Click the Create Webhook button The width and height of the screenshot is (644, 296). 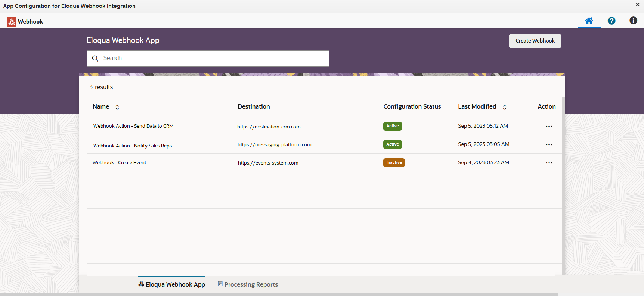click(535, 41)
